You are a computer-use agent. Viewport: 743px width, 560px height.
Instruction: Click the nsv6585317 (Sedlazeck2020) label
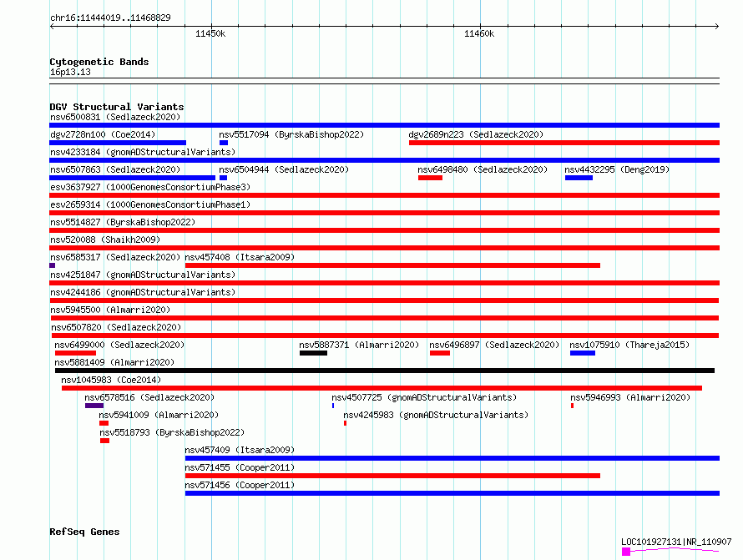(115, 257)
